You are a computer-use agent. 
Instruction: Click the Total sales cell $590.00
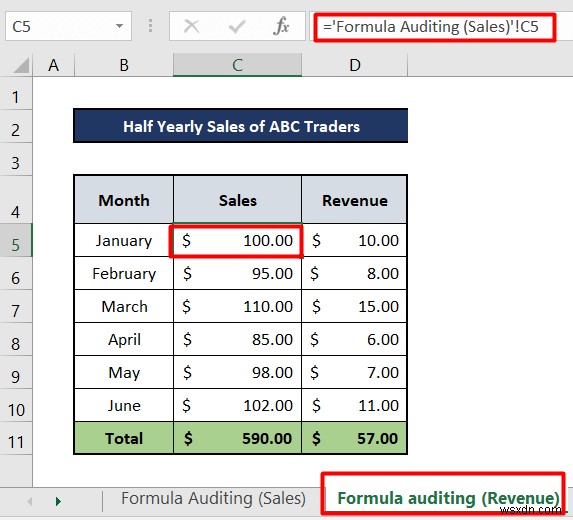point(237,438)
